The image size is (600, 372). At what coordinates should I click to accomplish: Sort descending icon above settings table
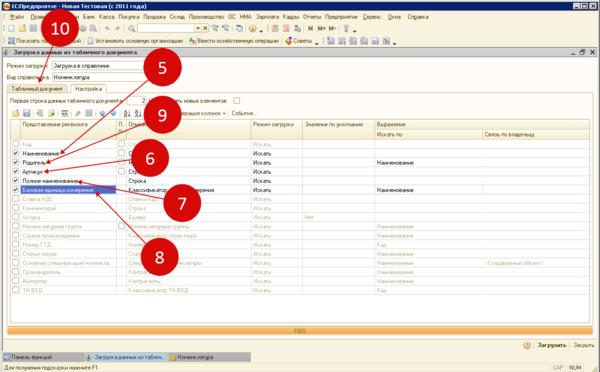click(x=138, y=113)
